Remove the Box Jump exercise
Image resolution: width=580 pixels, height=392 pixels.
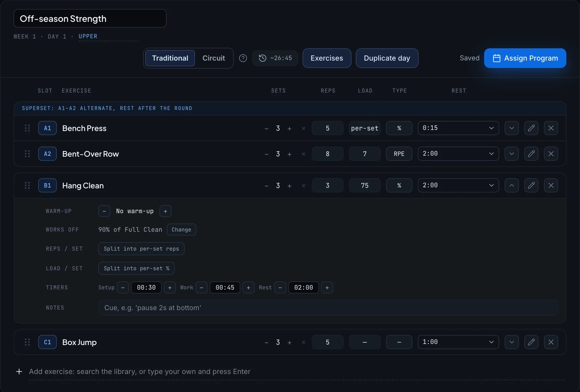pyautogui.click(x=551, y=342)
